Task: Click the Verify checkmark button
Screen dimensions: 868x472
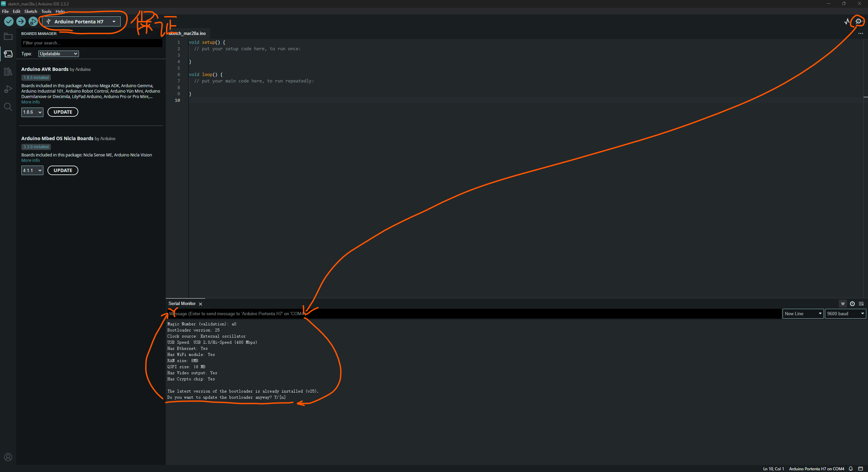Action: point(9,21)
